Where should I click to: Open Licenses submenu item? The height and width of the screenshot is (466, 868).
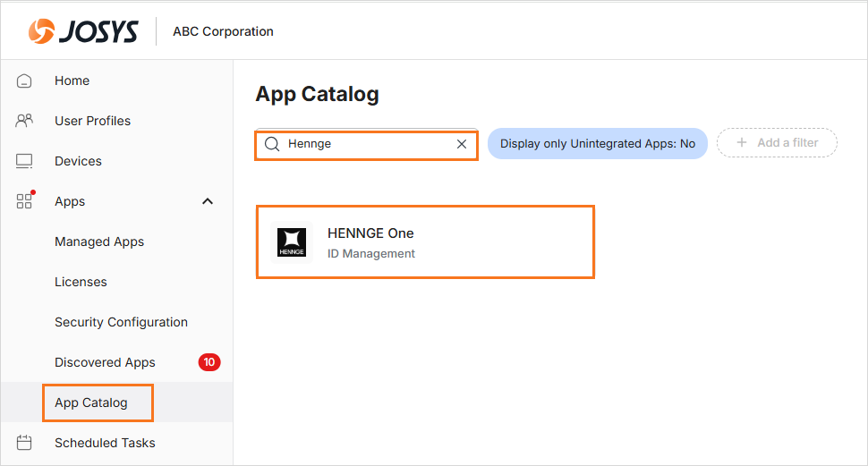click(x=81, y=282)
